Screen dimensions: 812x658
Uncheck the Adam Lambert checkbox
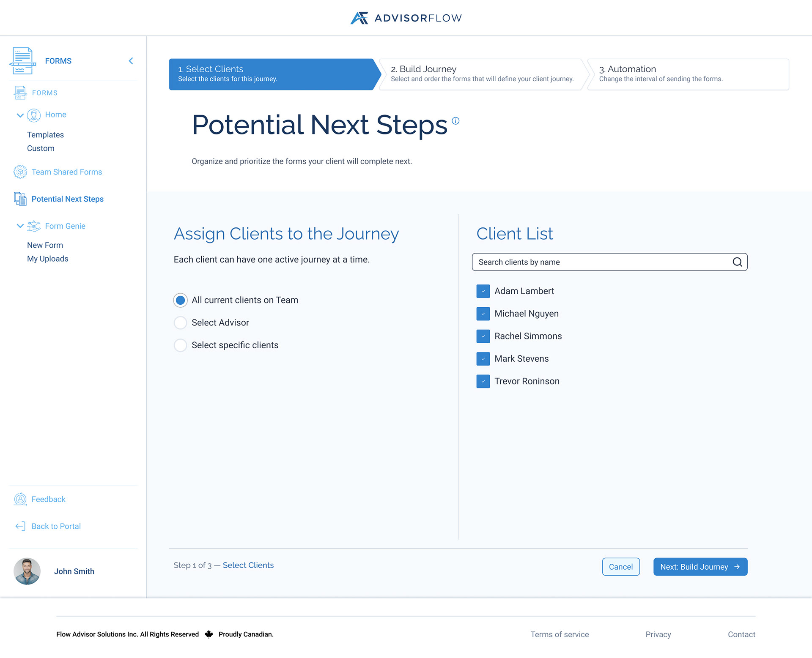[483, 291]
